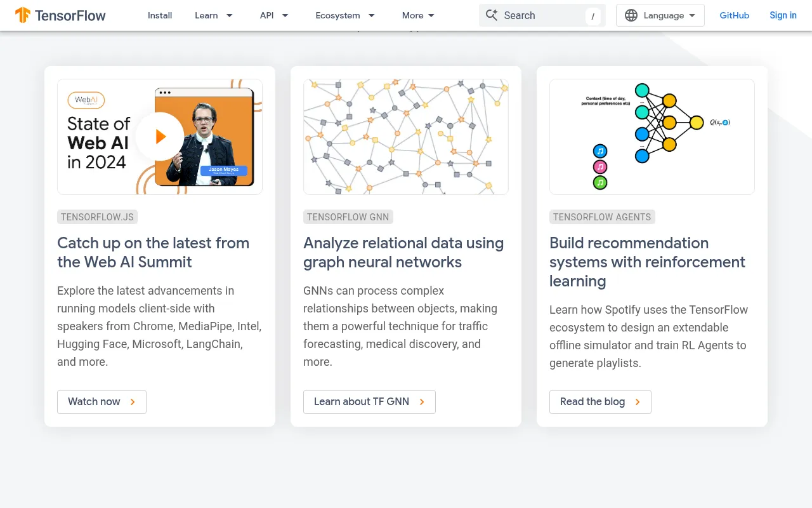This screenshot has height=508, width=812.
Task: Open 'Catch up on the latest from the Web AI Summit'
Action: pos(153,253)
